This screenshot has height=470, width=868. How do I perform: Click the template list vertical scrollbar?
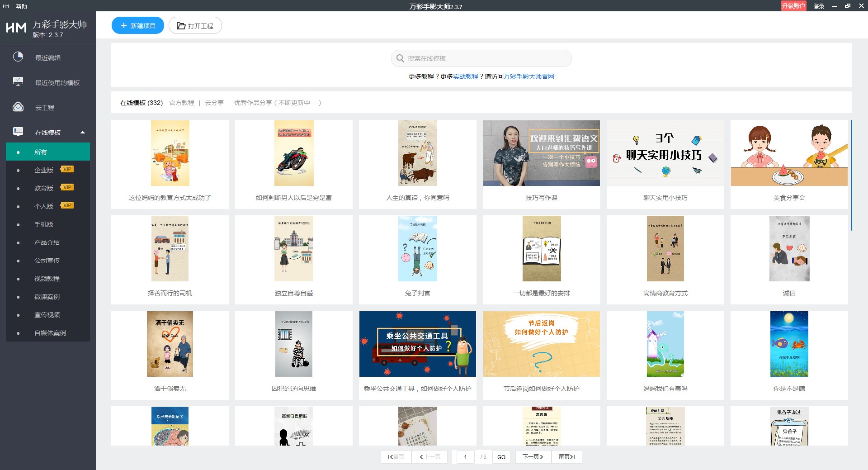click(x=851, y=176)
